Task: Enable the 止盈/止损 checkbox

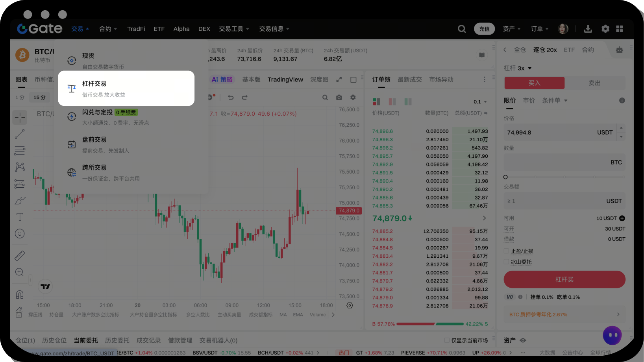Action: pyautogui.click(x=507, y=251)
